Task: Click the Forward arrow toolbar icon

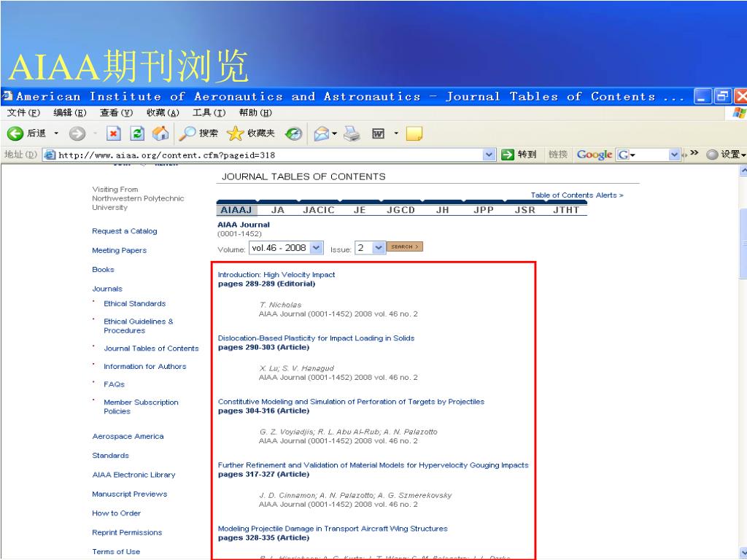Action: point(77,134)
